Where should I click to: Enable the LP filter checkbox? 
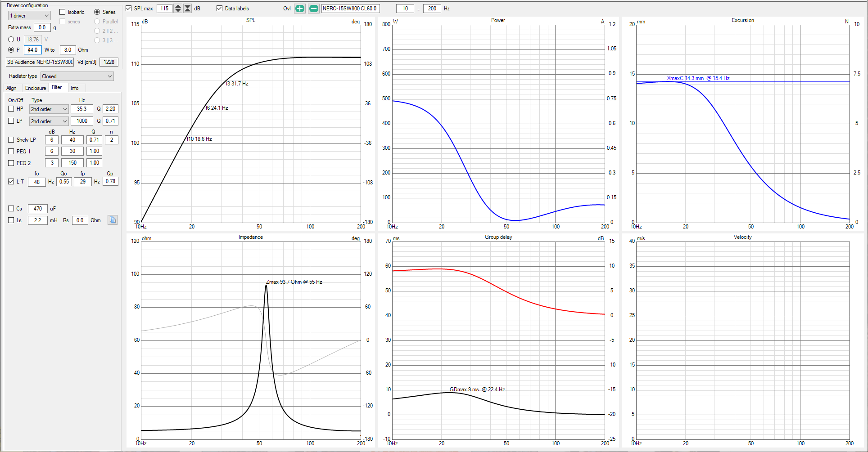coord(11,121)
